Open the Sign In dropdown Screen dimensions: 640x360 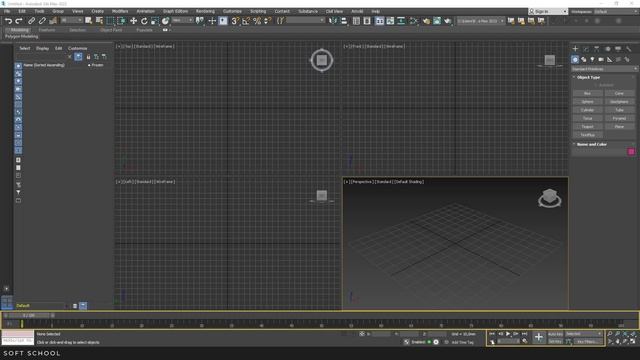548,11
